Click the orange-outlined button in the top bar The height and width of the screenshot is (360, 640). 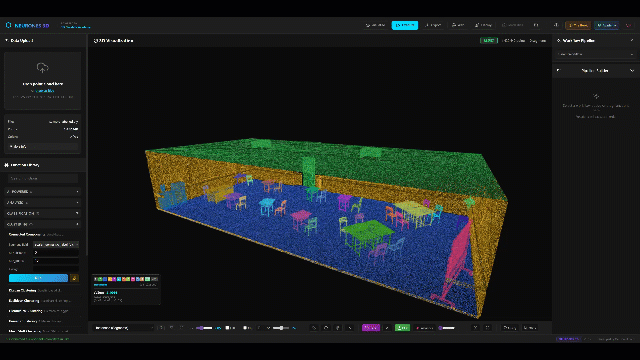(x=578, y=25)
